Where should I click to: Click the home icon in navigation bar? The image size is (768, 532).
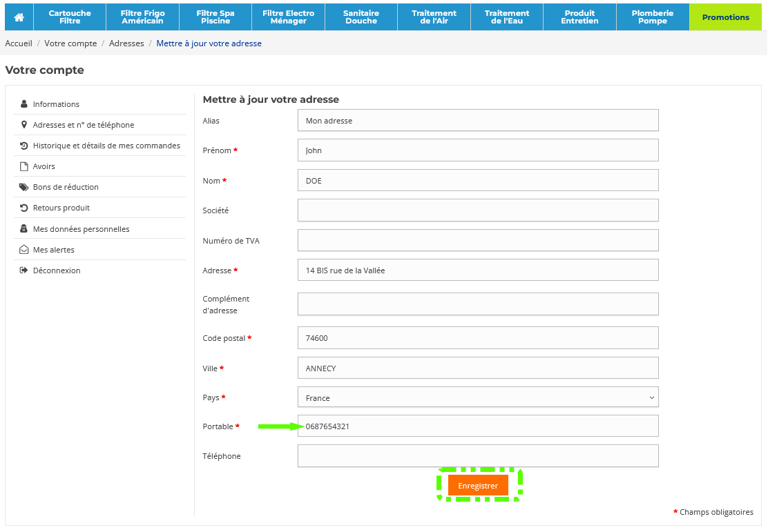19,17
